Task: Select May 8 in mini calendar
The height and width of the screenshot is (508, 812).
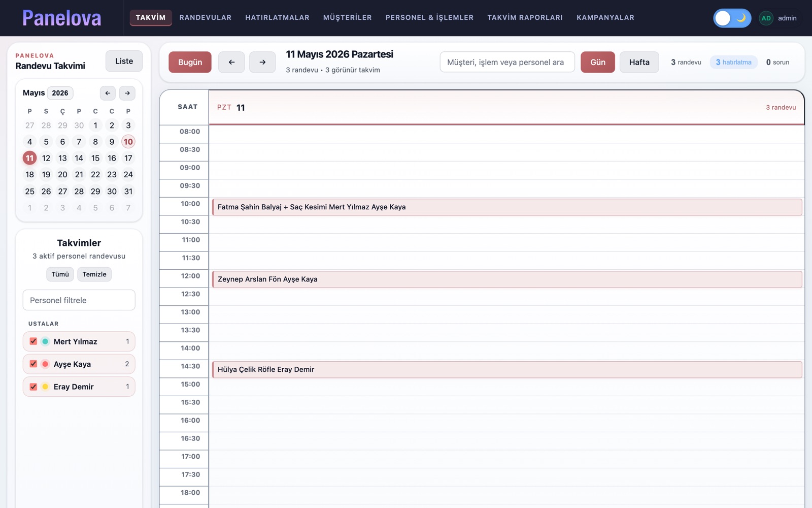Action: (95, 142)
